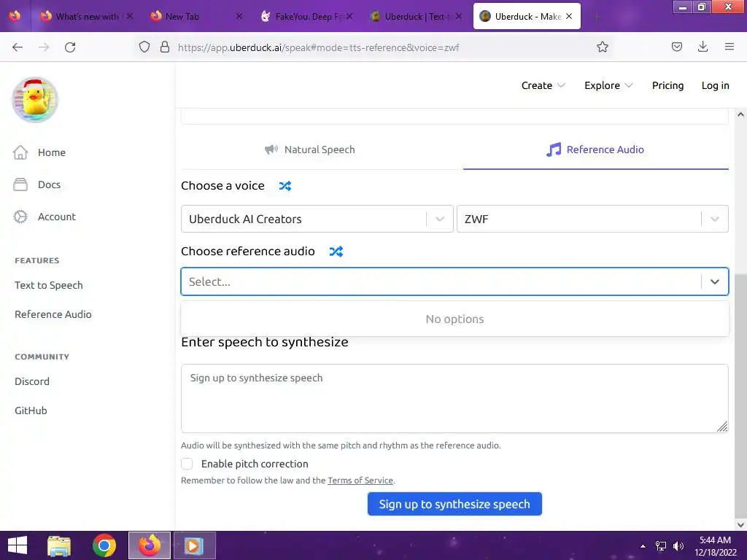Open the media player taskbar icon
747x560 pixels.
click(194, 545)
